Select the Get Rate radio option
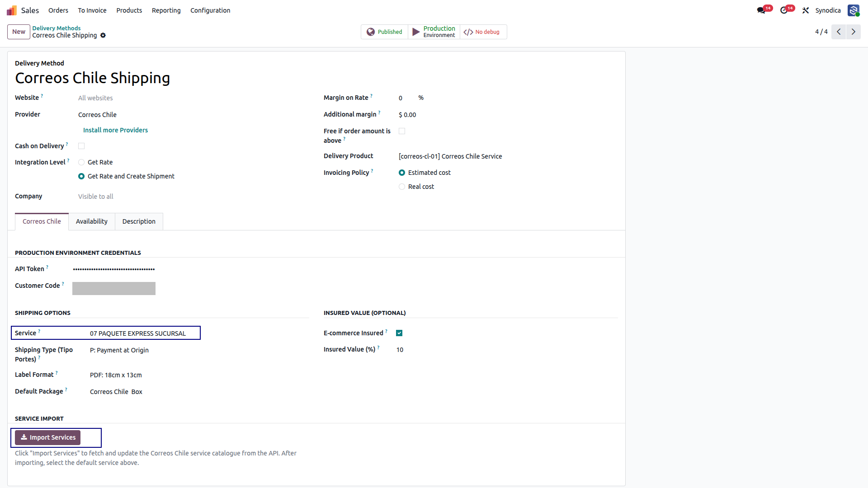This screenshot has width=868, height=488. (x=81, y=162)
